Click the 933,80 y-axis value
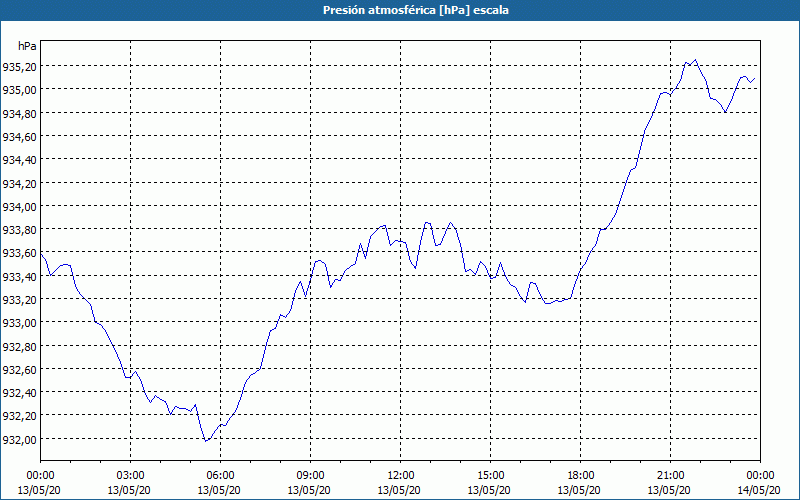The width and height of the screenshot is (800, 500). coord(19,230)
